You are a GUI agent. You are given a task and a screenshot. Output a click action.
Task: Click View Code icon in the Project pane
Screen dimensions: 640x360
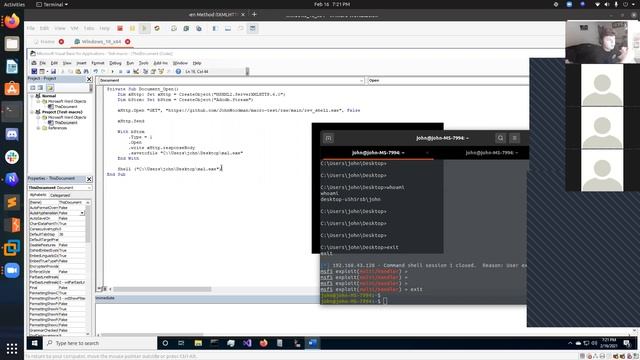[x=33, y=88]
